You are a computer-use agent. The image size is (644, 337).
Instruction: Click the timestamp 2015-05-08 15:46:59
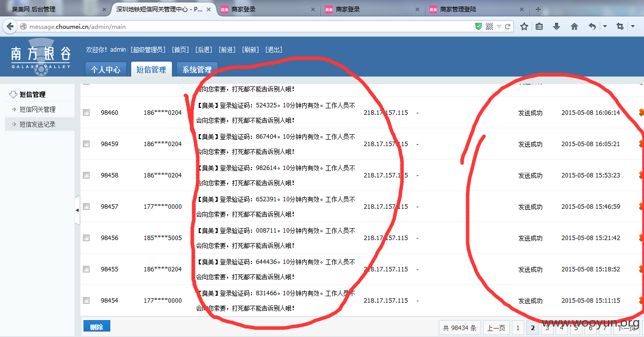point(591,207)
